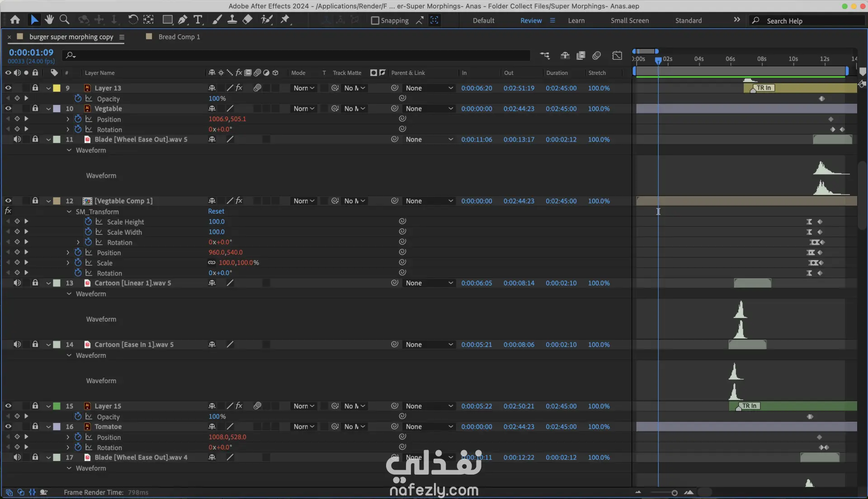The height and width of the screenshot is (499, 868).
Task: Click the Home icon
Action: pyautogui.click(x=15, y=19)
